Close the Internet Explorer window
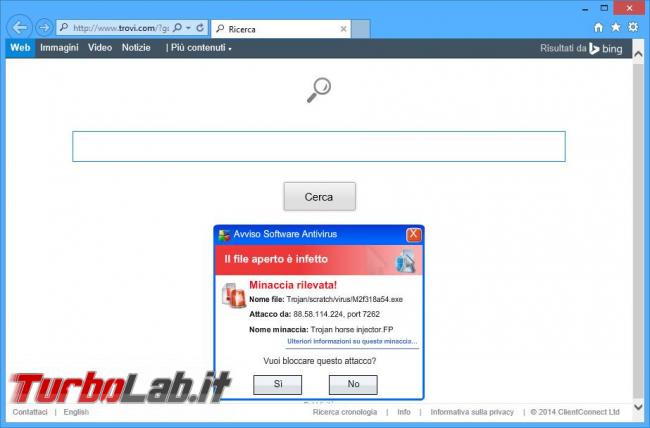The height and width of the screenshot is (428, 650). [629, 8]
